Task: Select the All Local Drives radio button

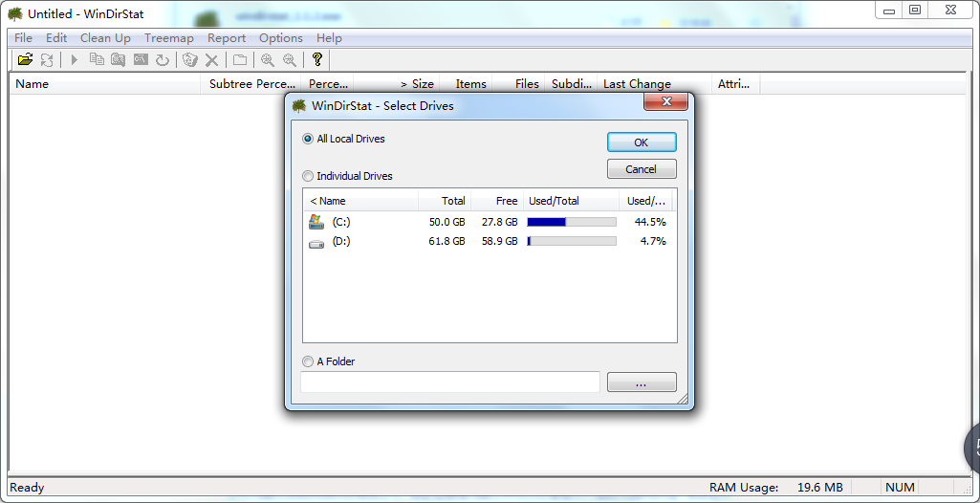Action: pyautogui.click(x=308, y=139)
